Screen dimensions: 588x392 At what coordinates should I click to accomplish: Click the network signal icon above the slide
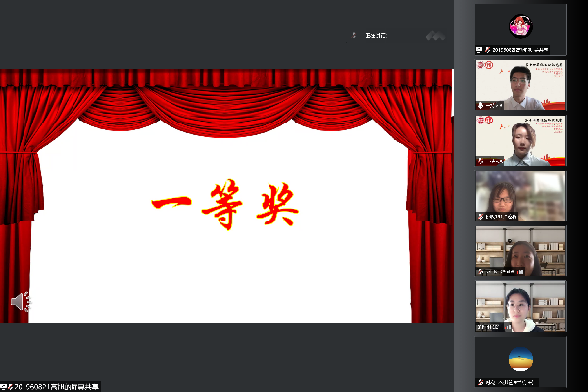pos(435,36)
